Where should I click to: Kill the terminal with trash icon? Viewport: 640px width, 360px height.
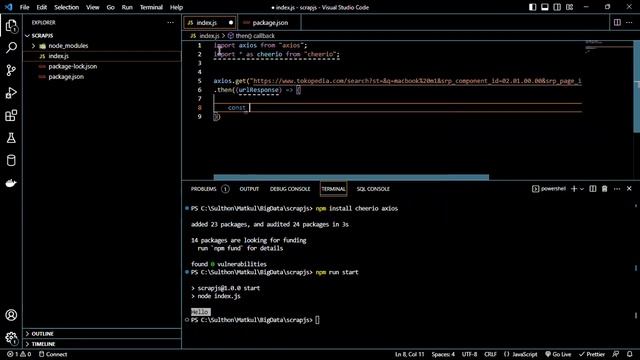[604, 189]
